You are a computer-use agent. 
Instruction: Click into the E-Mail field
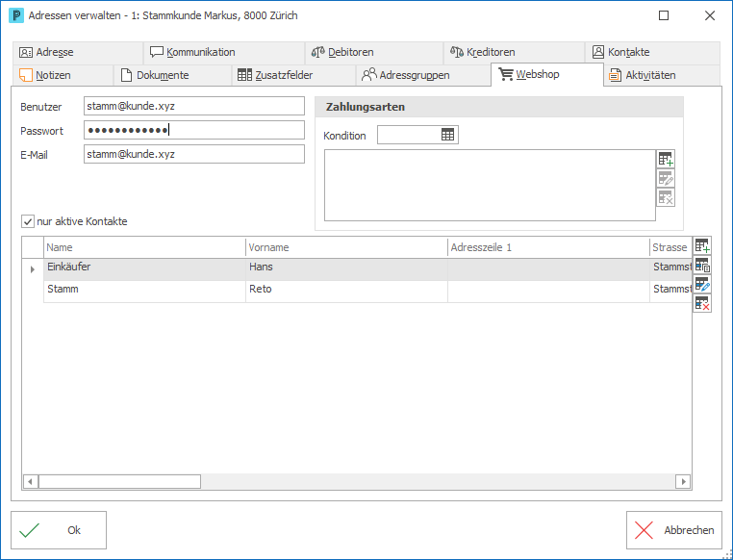click(x=194, y=154)
